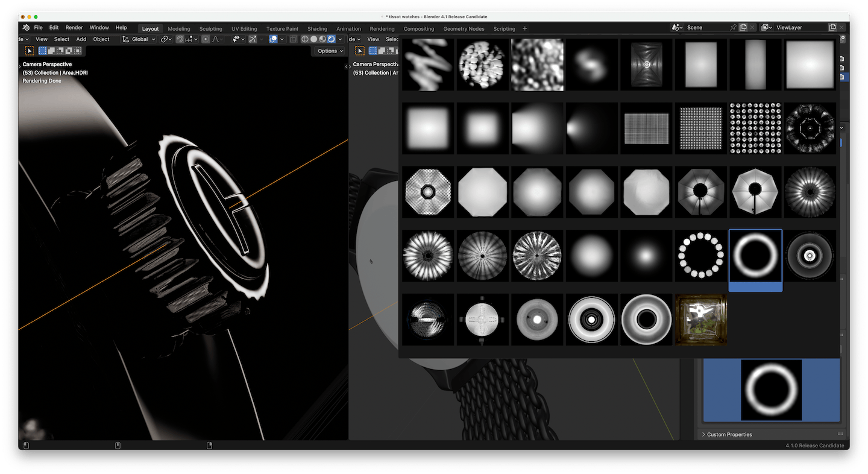
Task: Open the Options dropdown in left viewport
Action: (x=330, y=51)
